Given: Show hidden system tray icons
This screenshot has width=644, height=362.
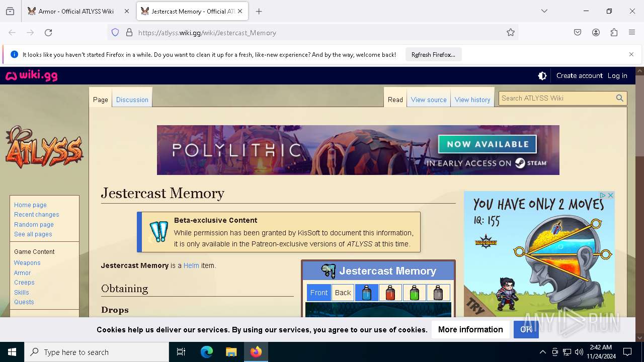Looking at the screenshot, I should [542, 352].
